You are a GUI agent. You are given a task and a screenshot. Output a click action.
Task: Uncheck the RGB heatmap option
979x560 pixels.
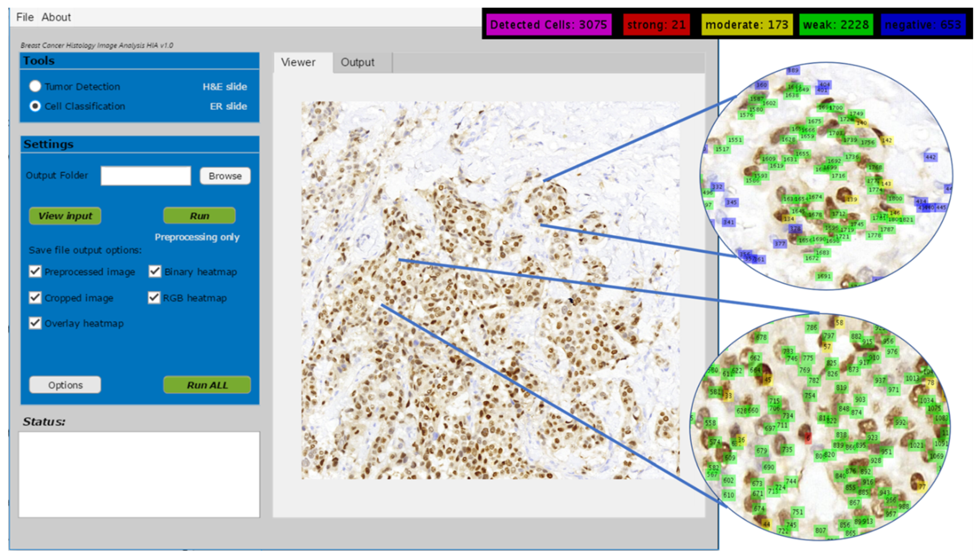[x=154, y=298]
